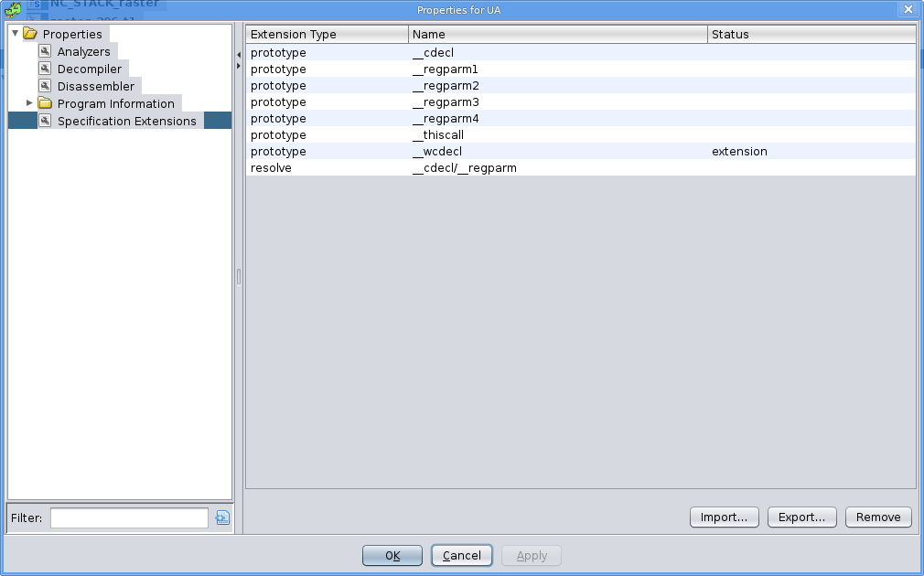This screenshot has width=924, height=576.
Task: Click the Disassembler wrench icon
Action: click(45, 86)
